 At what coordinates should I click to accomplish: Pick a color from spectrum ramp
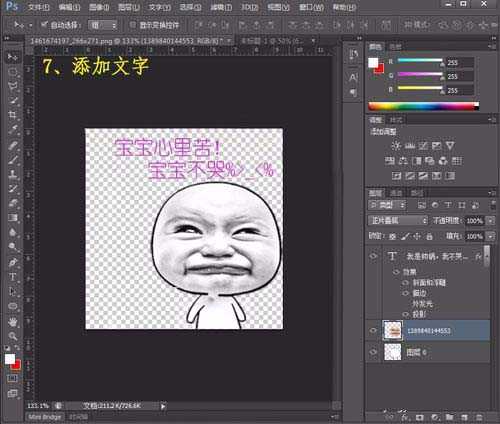click(423, 106)
